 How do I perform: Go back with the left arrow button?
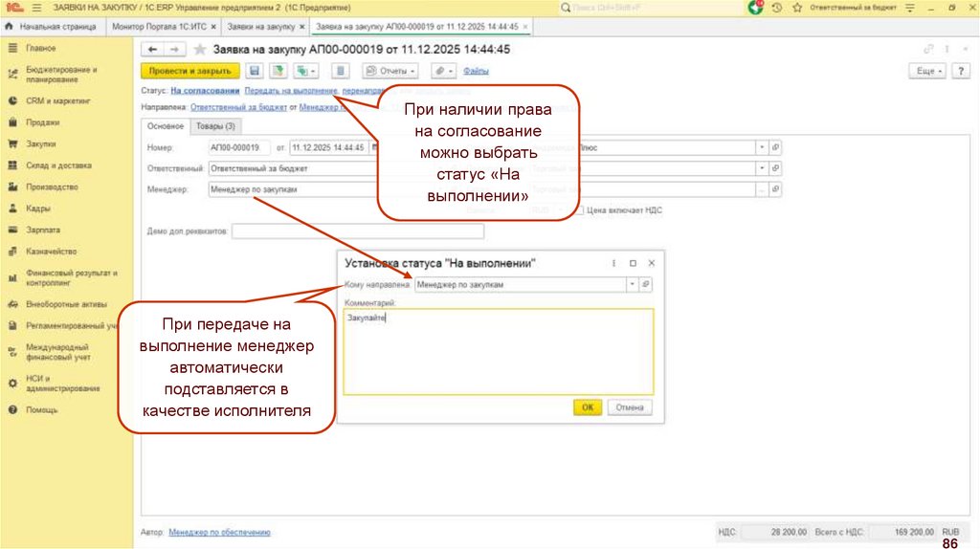(152, 50)
